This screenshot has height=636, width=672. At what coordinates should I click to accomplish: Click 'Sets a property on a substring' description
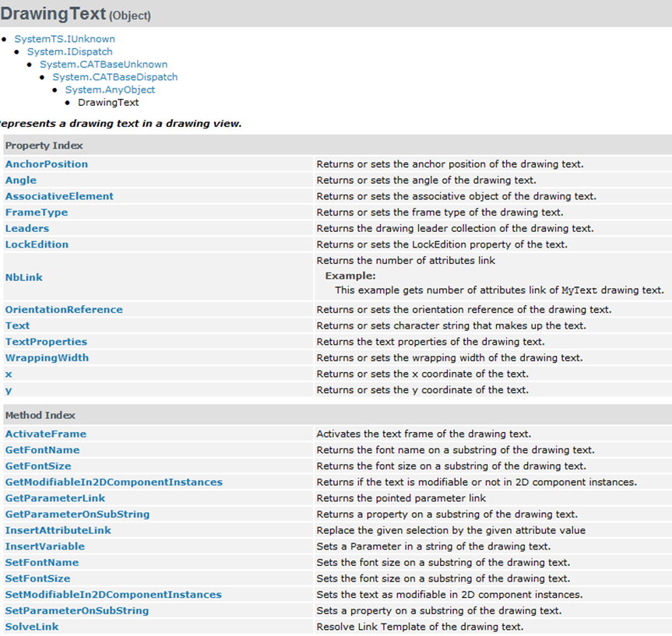point(439,611)
